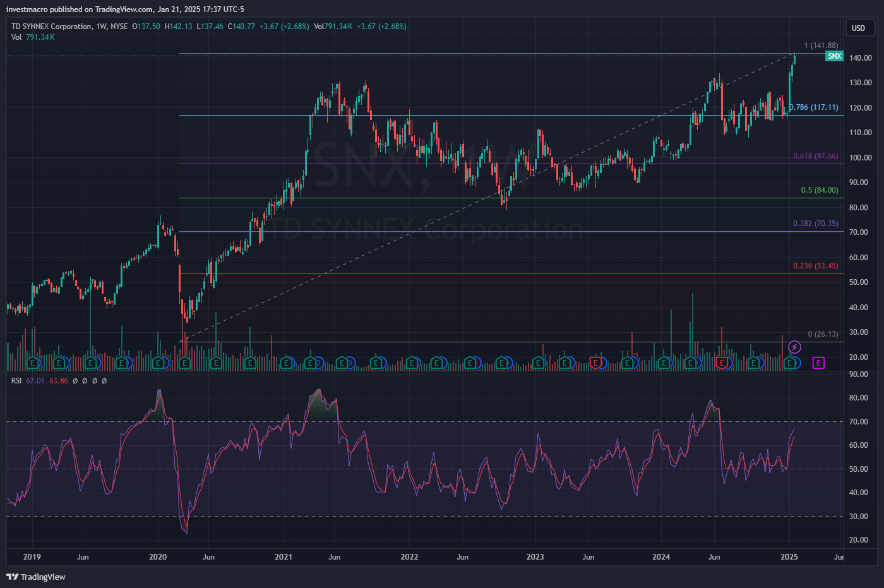This screenshot has height=588, width=884.
Task: Click the SNX price tag on price axis
Action: (834, 56)
